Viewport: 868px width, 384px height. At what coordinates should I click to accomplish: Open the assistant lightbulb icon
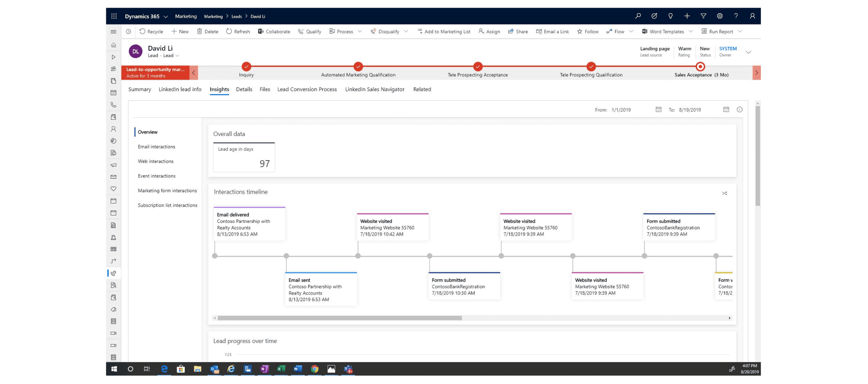pos(670,16)
